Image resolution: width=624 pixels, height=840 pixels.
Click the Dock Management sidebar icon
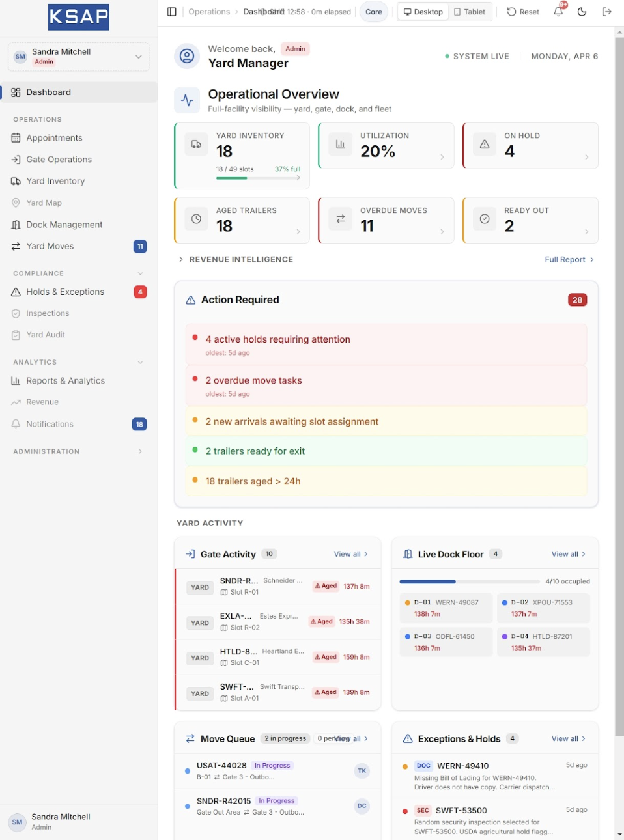pos(16,225)
